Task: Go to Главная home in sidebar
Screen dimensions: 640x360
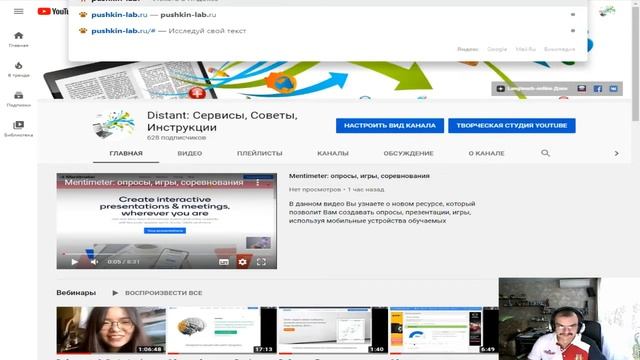Action: click(18, 40)
